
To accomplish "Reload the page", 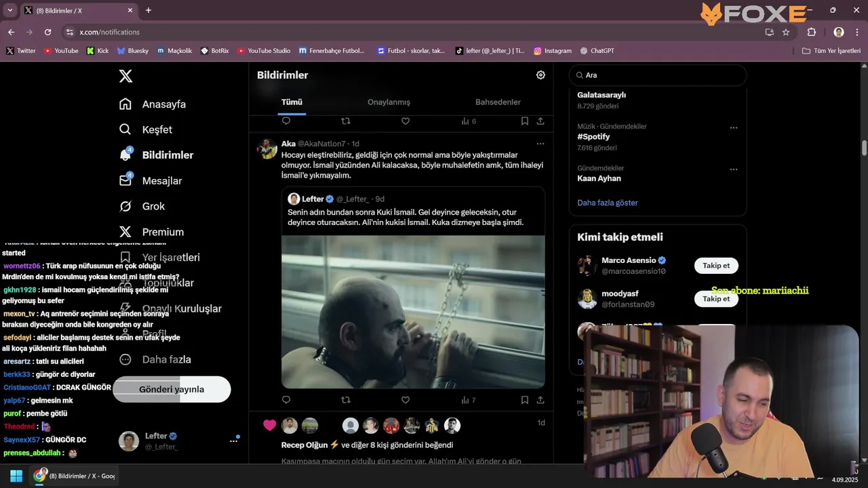I will (47, 32).
